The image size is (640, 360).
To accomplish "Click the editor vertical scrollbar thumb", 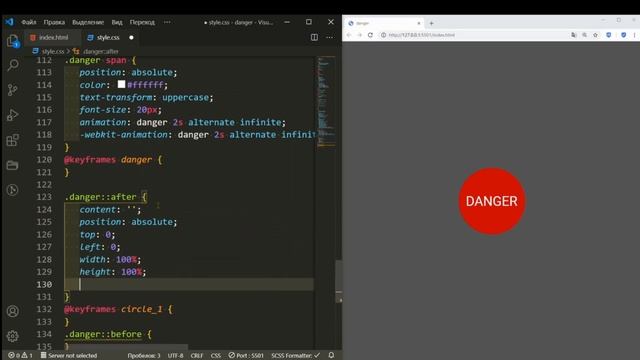I will coord(339,281).
